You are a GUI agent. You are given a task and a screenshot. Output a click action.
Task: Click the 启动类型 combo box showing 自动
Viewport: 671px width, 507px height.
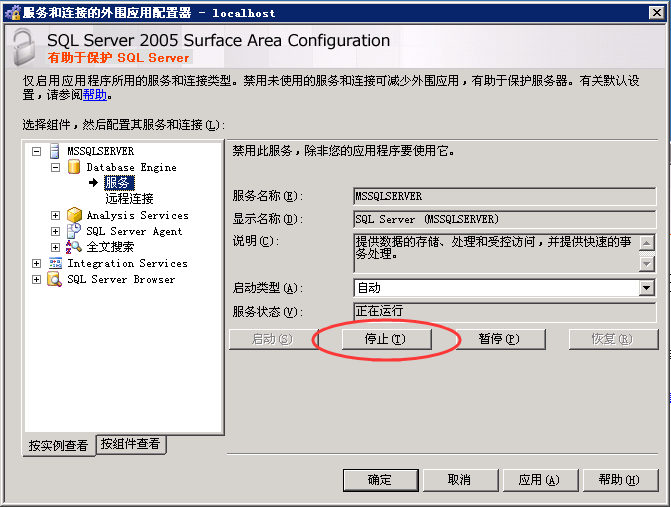pos(505,288)
